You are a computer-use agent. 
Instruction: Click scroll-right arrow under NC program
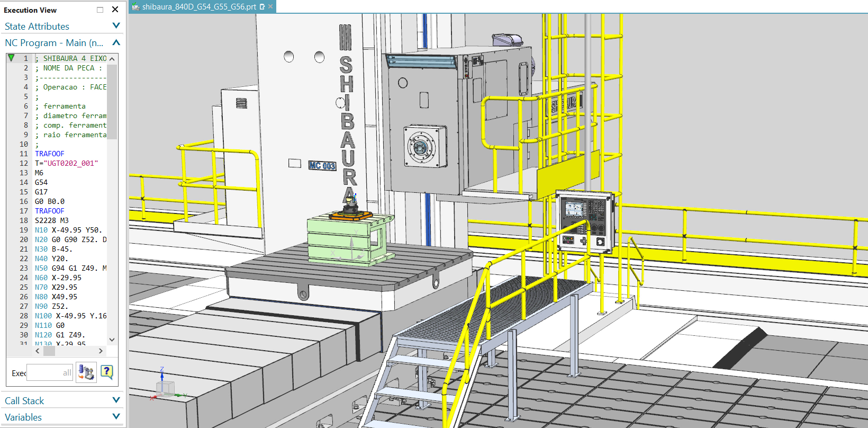(x=101, y=351)
